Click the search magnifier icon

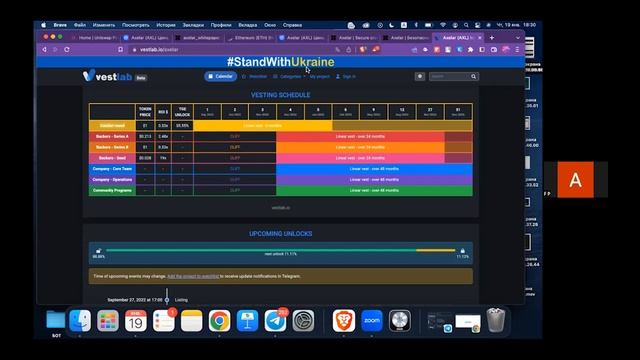point(473,76)
